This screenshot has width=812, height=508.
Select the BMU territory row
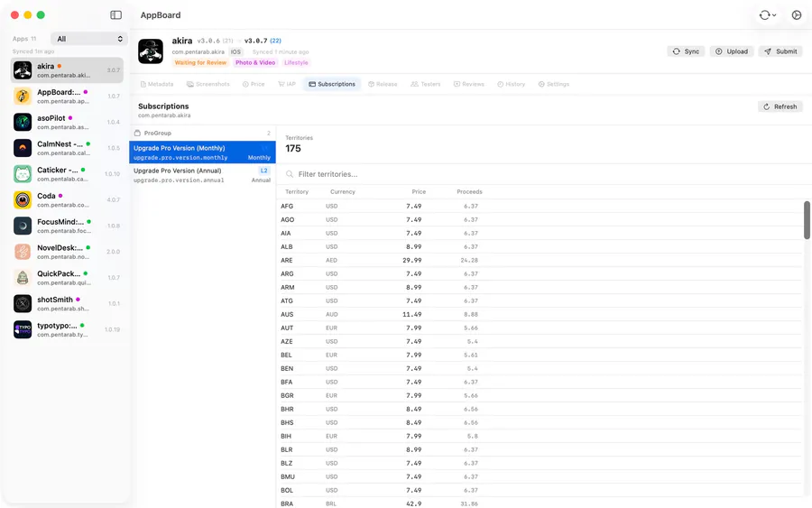click(x=541, y=476)
